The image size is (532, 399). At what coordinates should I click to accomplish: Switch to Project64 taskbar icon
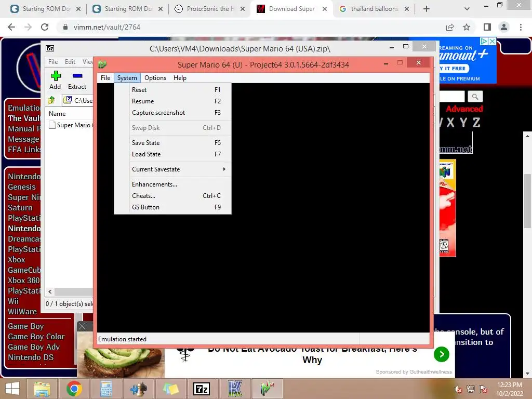tap(268, 389)
